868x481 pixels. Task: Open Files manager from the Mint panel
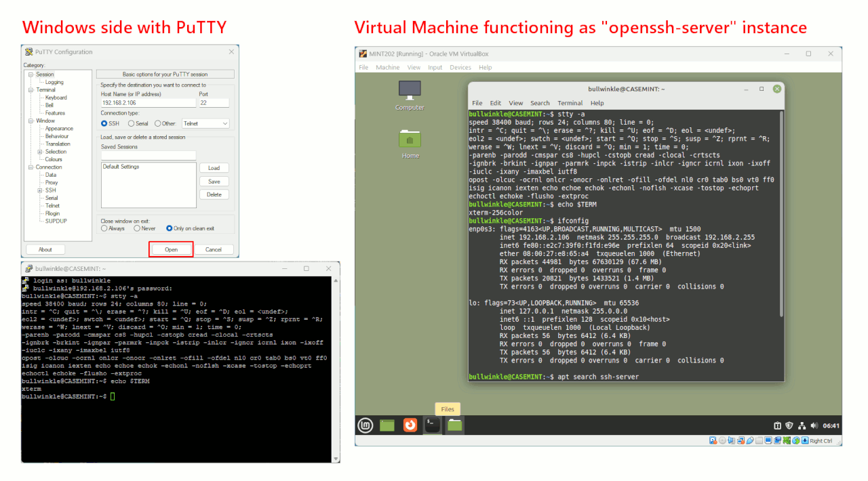point(455,425)
